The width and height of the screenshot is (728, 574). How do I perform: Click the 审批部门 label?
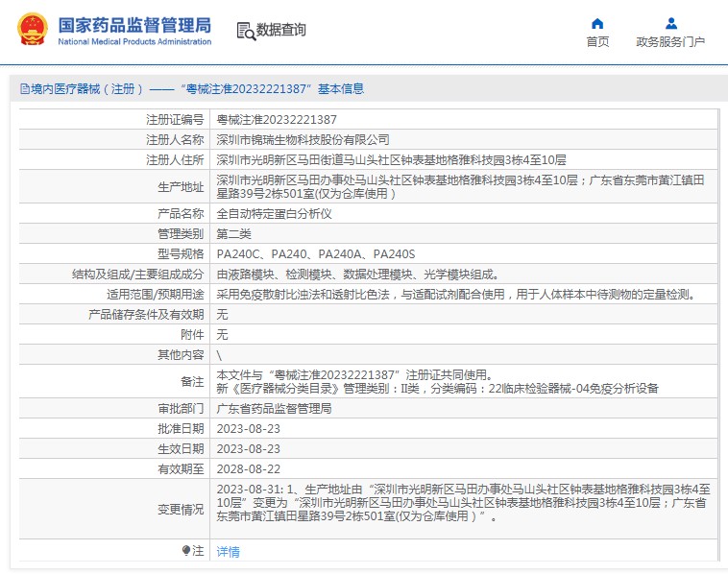coord(181,408)
